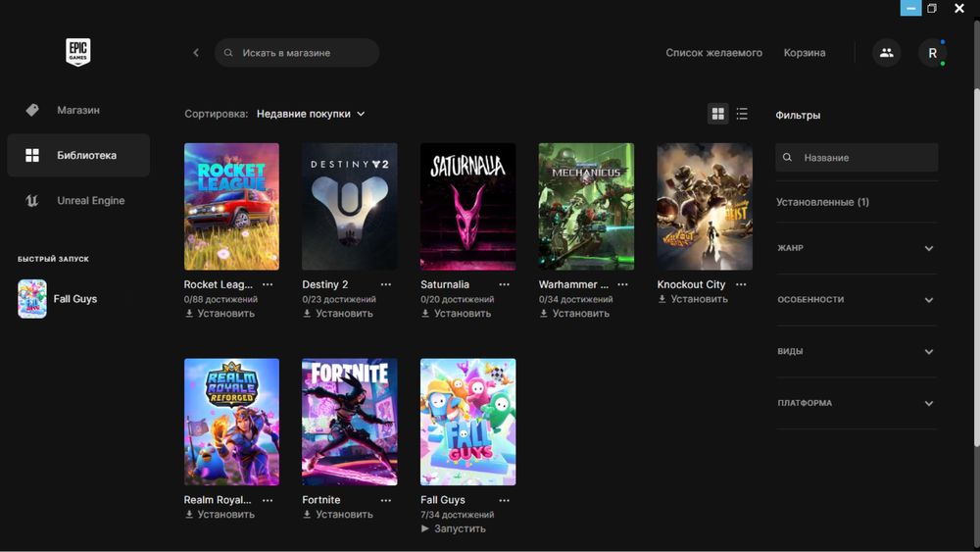Open the R profile avatar
Image resolution: width=980 pixels, height=552 pixels.
click(933, 53)
